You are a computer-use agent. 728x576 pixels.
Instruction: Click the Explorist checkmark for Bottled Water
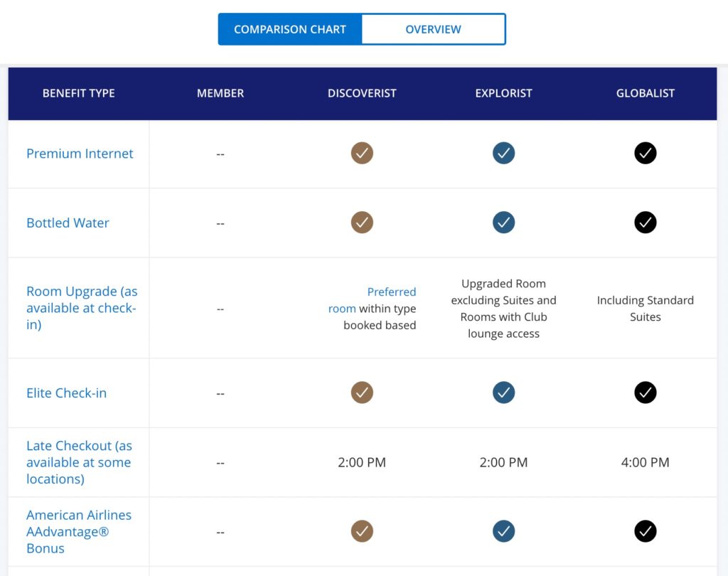503,222
